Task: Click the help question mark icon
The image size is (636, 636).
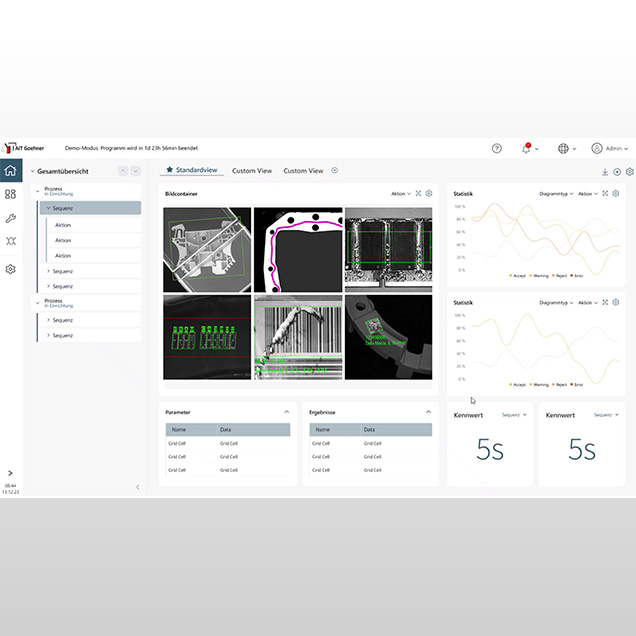Action: [497, 148]
